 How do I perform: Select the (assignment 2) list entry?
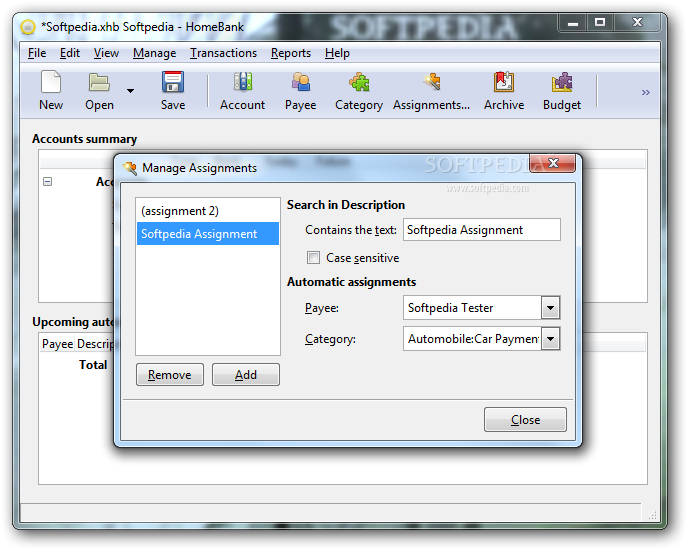pos(208,211)
